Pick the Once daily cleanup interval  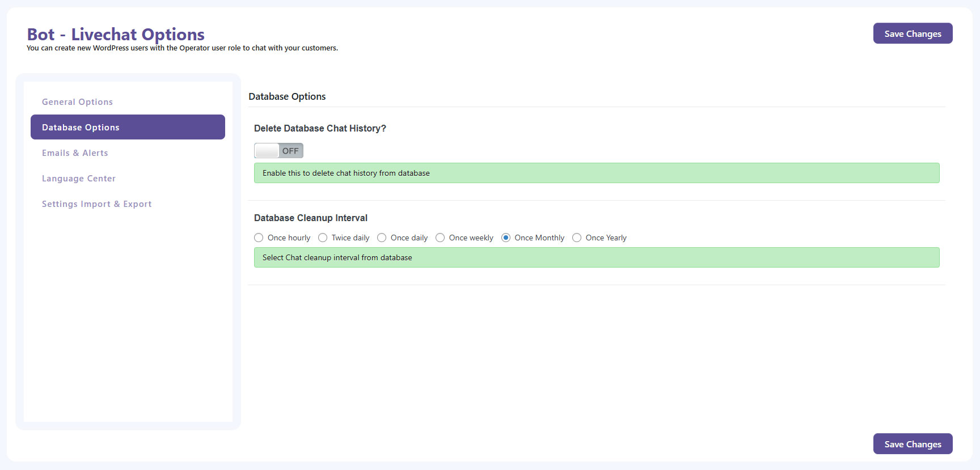point(382,238)
